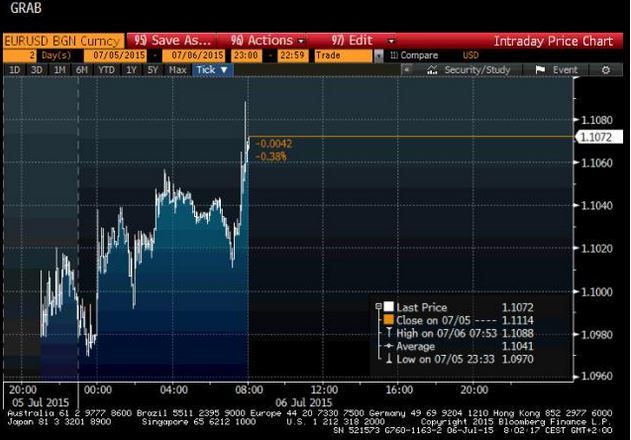This screenshot has width=631, height=440.
Task: Click the collapse arrows icon beside Security/Study
Action: (x=407, y=70)
